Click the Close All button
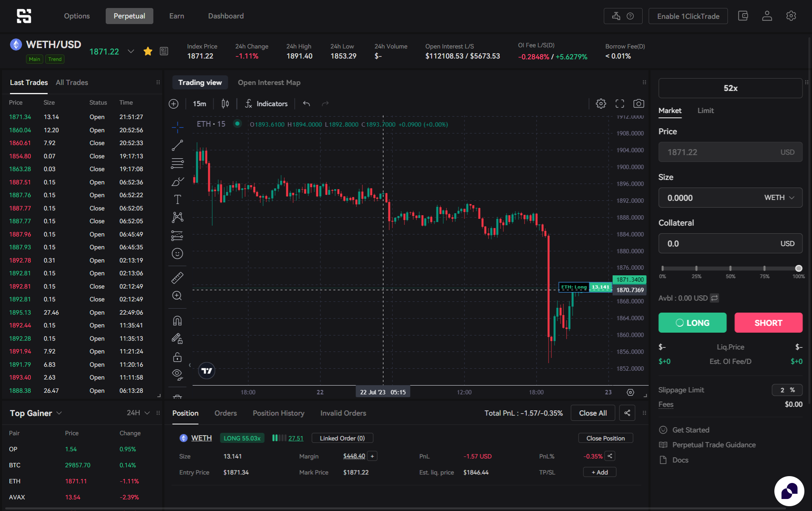The width and height of the screenshot is (812, 511). [593, 413]
